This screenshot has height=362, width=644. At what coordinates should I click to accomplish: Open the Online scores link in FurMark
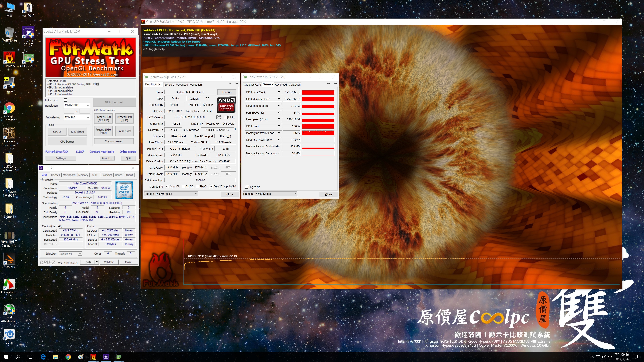point(128,152)
